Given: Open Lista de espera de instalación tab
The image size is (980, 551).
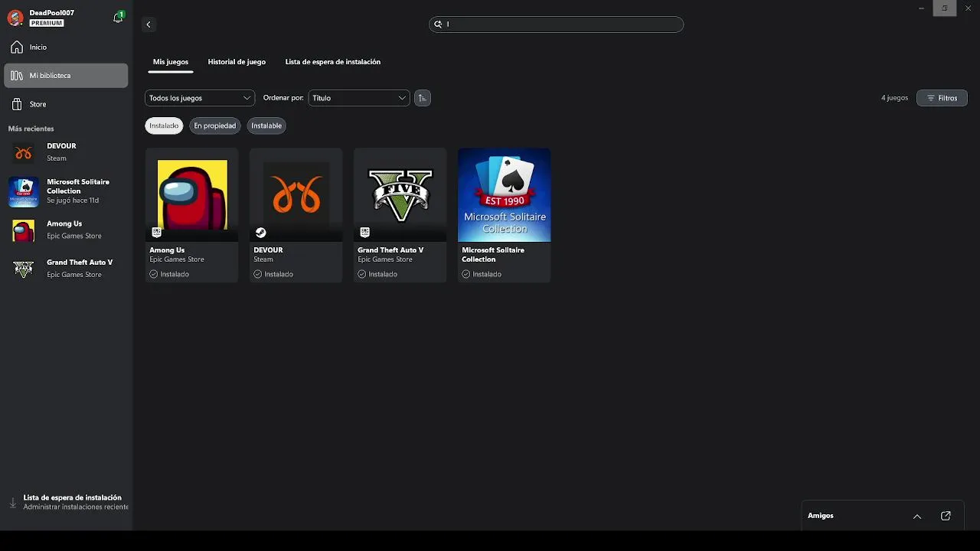Looking at the screenshot, I should coord(333,62).
